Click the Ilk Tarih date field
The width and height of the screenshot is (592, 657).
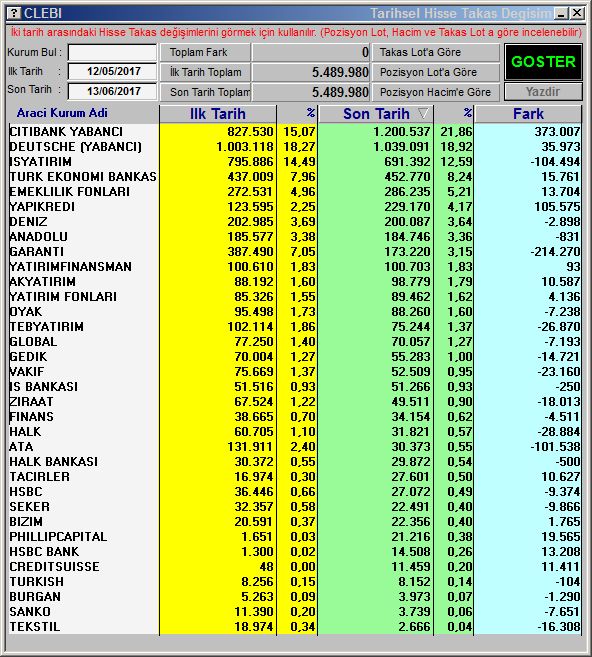coord(112,71)
